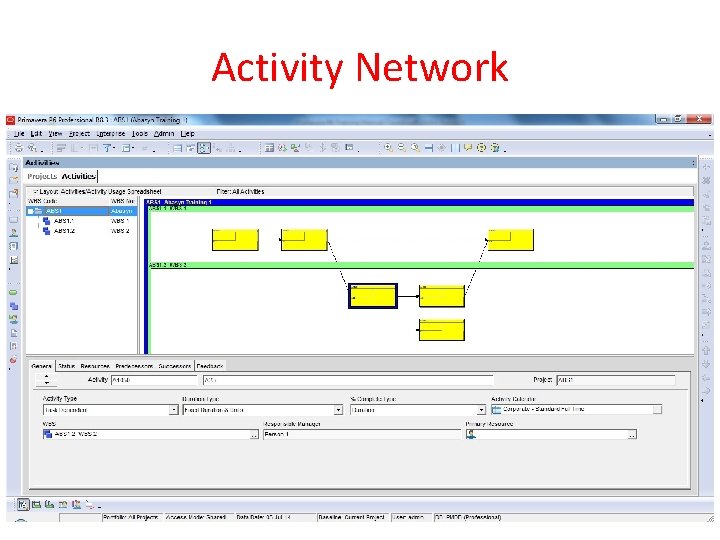
Task: Open the Group and Sort toolbar icon
Action: 126,148
